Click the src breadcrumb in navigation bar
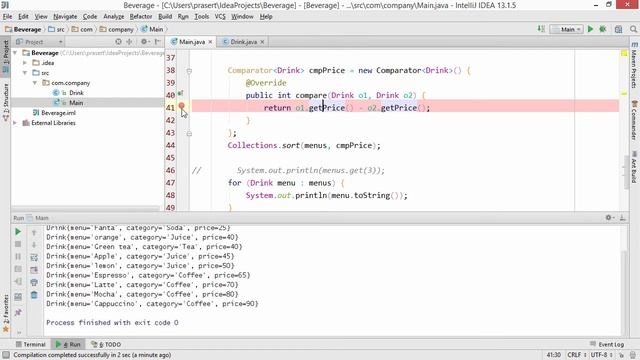Screen dimensions: 640x360 pyautogui.click(x=56, y=29)
